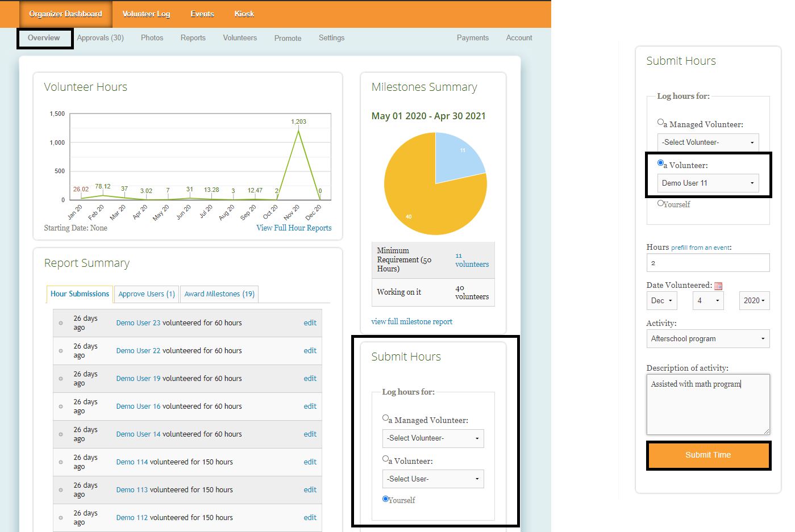
Task: Open the Approvals (30) tab
Action: (100, 38)
